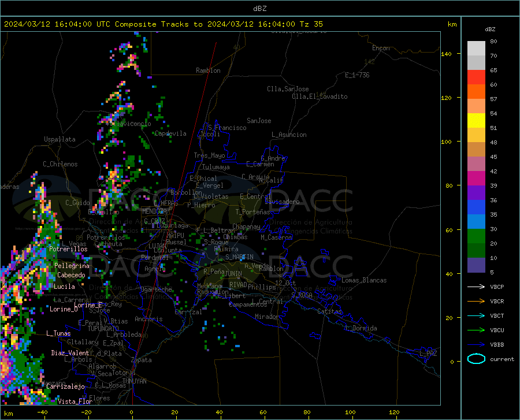The image size is (520, 420).
Task: Pick the brown 45–48 dBZ swatch
Action: pos(476,150)
